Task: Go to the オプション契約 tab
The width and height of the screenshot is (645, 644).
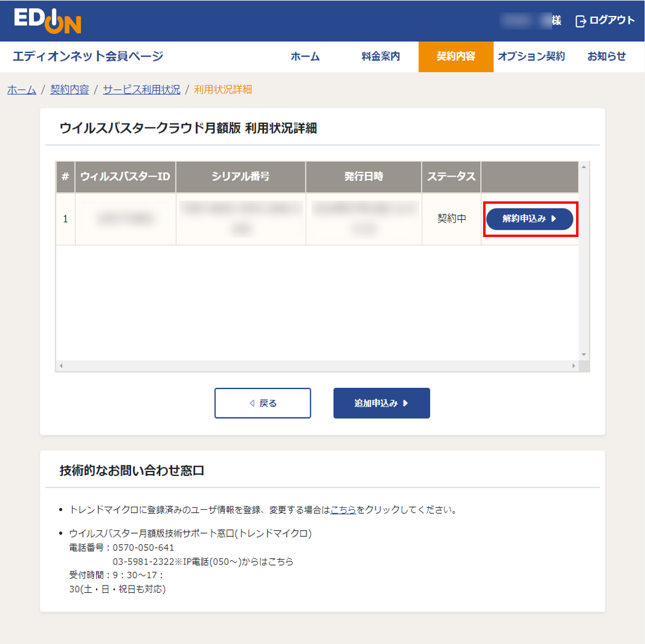Action: [531, 57]
